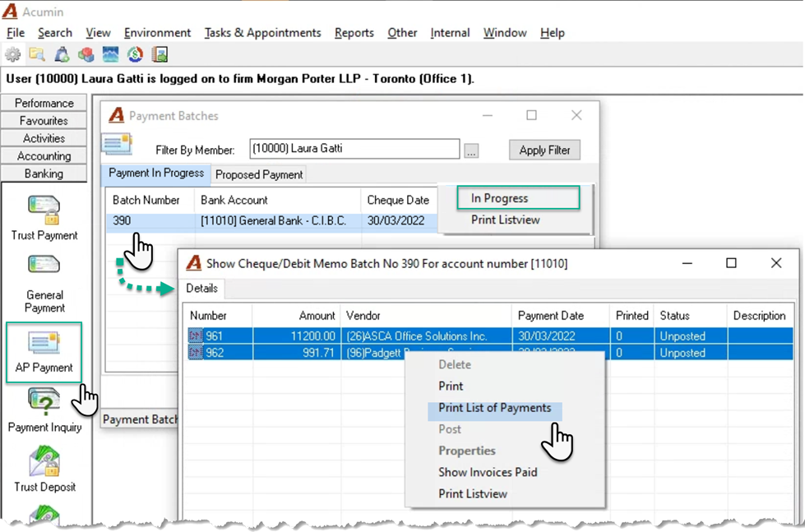
Task: Open Trust Payment from the Banking sidebar
Action: (44, 218)
